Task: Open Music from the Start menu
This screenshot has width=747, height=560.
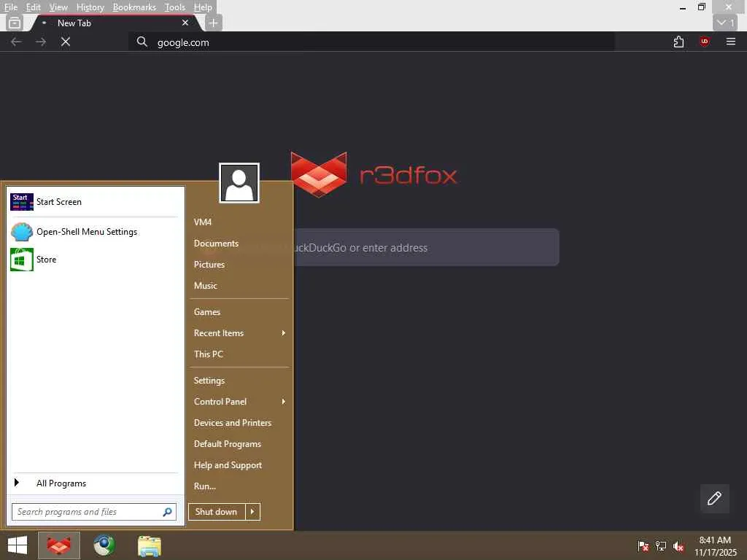Action: tap(239, 286)
